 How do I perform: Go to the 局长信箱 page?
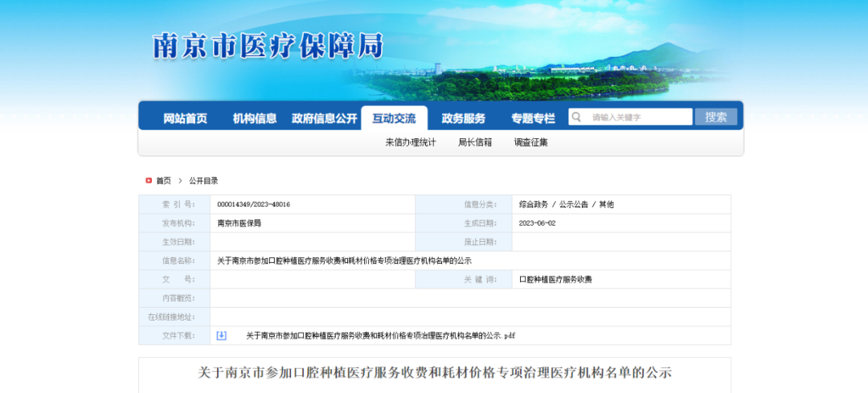(x=475, y=142)
